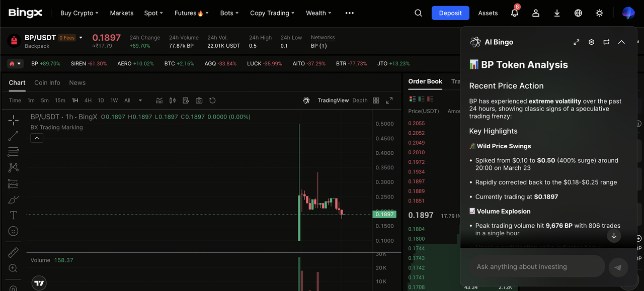
Task: Collapse the BX Trading Marking legend
Action: pyautogui.click(x=37, y=138)
